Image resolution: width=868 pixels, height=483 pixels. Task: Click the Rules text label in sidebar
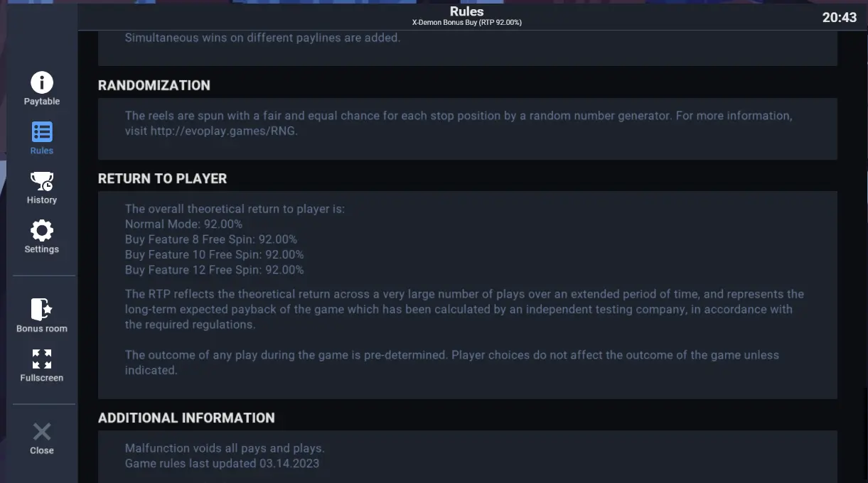[x=42, y=151]
